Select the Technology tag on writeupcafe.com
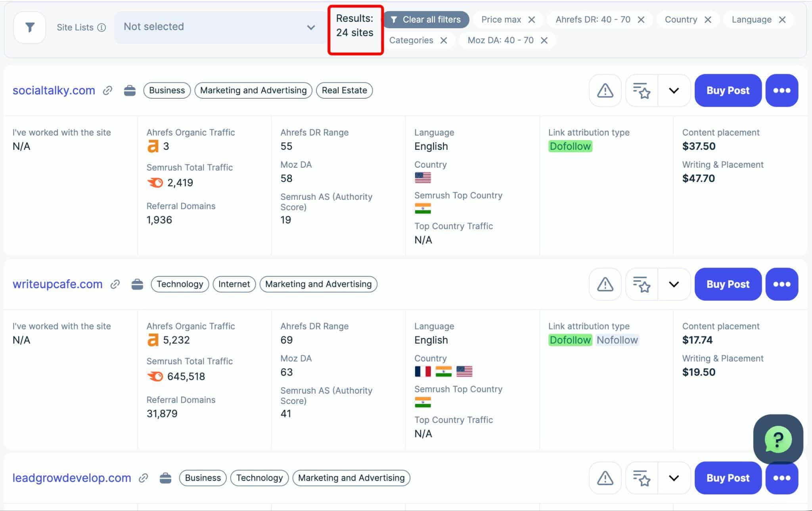 pos(180,284)
